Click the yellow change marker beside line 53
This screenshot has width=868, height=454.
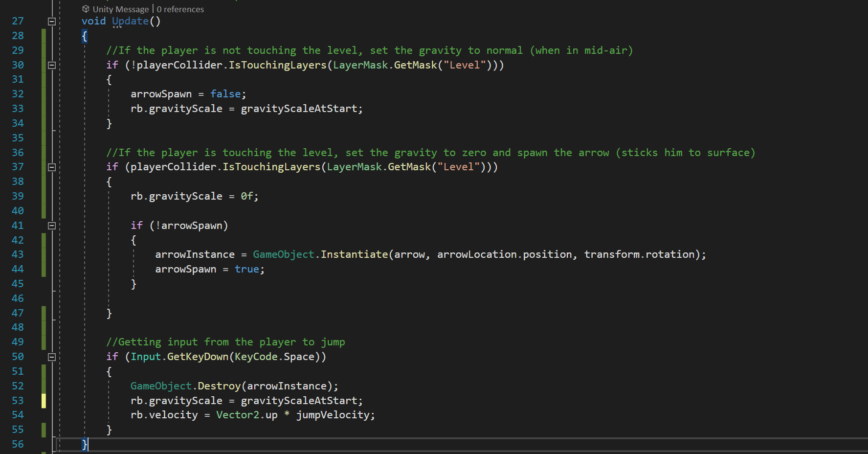click(44, 401)
